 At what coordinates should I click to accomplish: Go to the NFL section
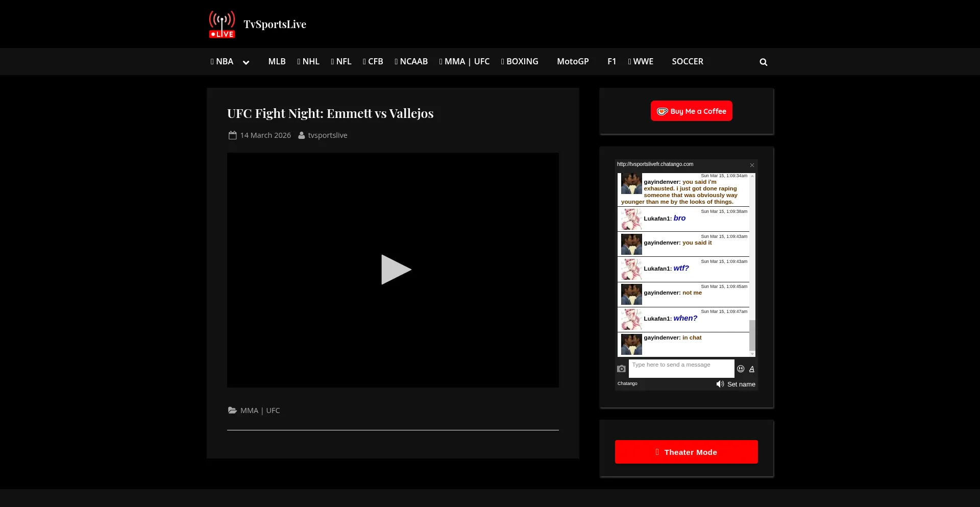tap(341, 61)
